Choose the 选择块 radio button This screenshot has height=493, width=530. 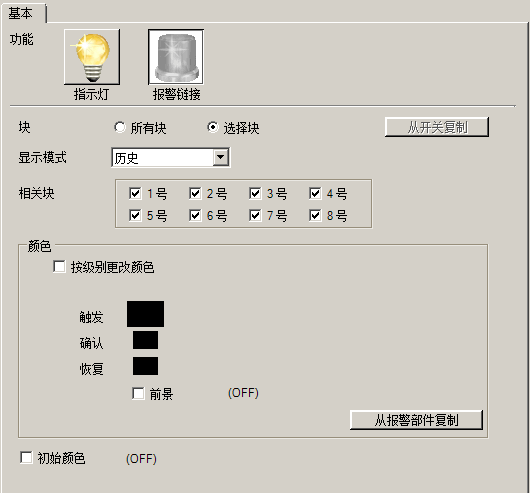tap(213, 127)
